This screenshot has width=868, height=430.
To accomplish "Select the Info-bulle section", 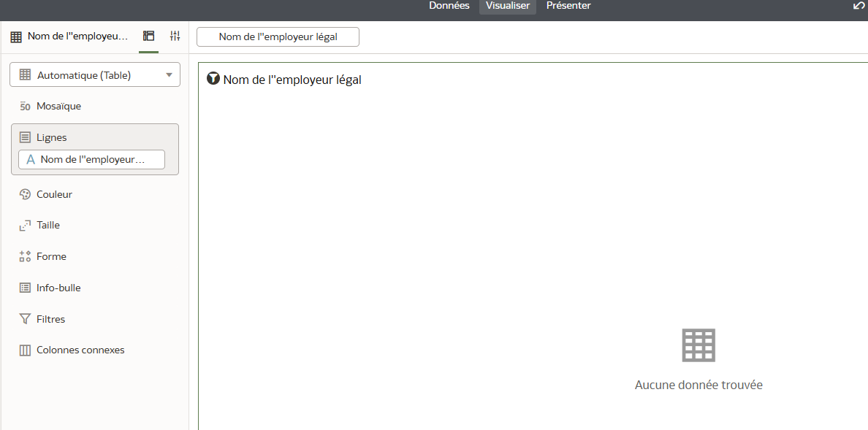I will click(x=58, y=288).
